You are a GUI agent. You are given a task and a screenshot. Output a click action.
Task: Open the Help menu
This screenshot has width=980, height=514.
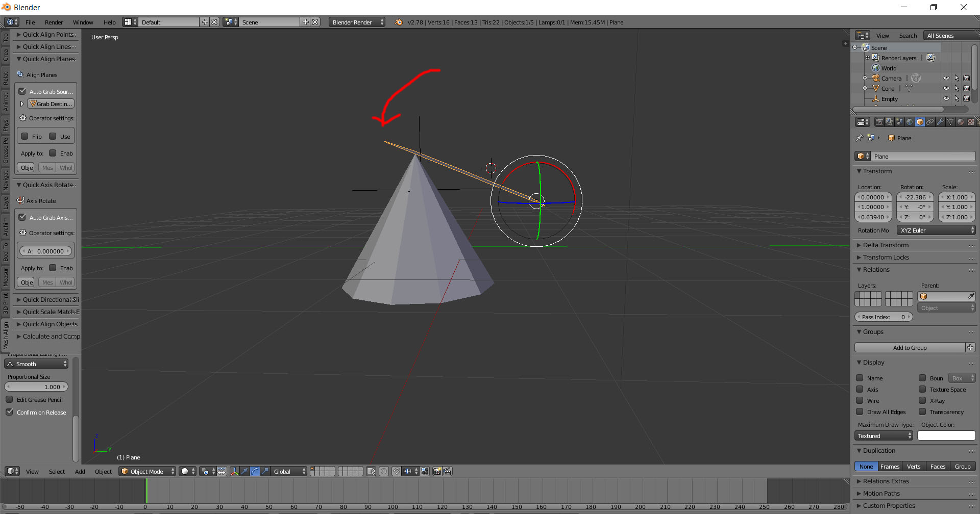109,22
